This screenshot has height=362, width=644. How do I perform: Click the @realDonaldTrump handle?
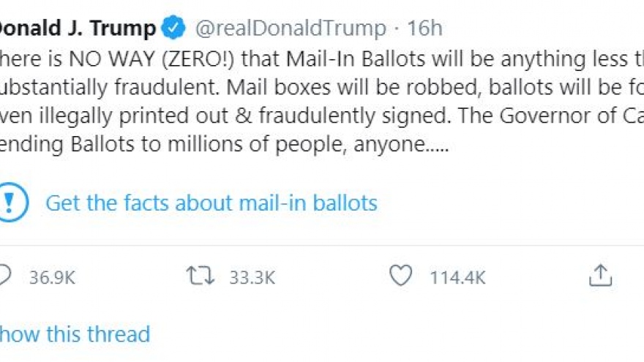coord(290,29)
